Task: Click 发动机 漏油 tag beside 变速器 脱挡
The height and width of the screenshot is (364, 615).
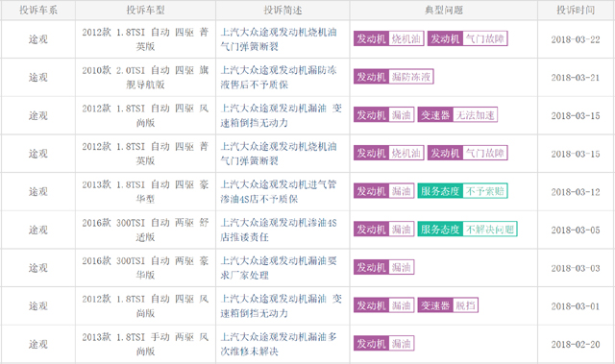Action: tap(383, 305)
